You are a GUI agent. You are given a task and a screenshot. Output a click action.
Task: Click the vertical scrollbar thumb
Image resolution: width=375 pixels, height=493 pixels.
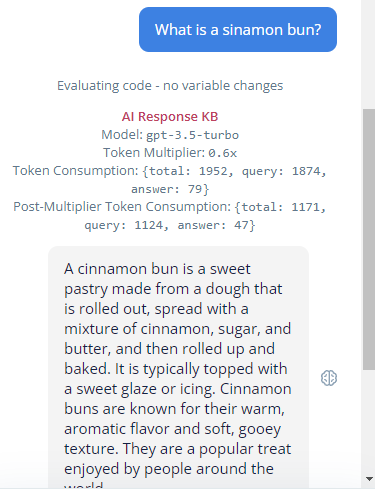369,239
